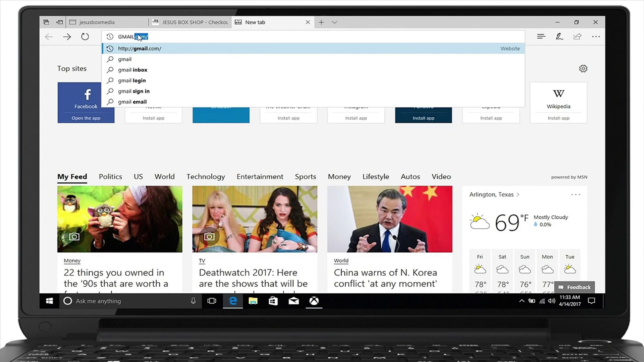The height and width of the screenshot is (362, 644).
Task: Open the Settings and more ellipsis menu
Action: [596, 37]
